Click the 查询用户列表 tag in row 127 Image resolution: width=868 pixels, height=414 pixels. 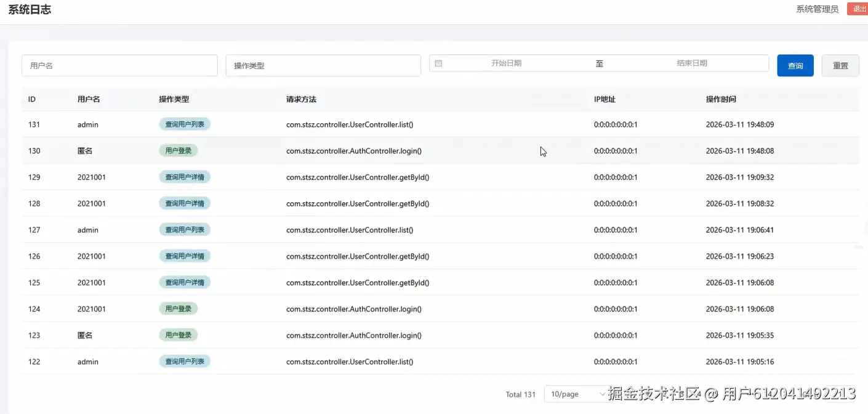pyautogui.click(x=185, y=230)
